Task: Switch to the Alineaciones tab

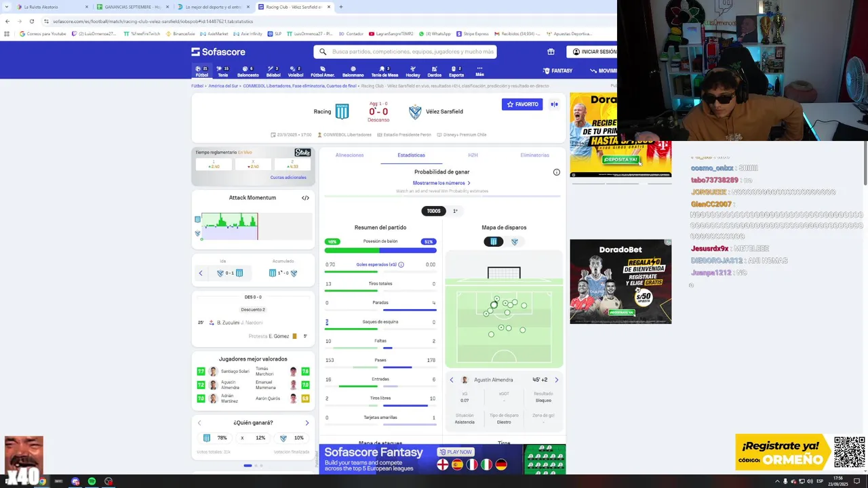Action: pos(350,155)
